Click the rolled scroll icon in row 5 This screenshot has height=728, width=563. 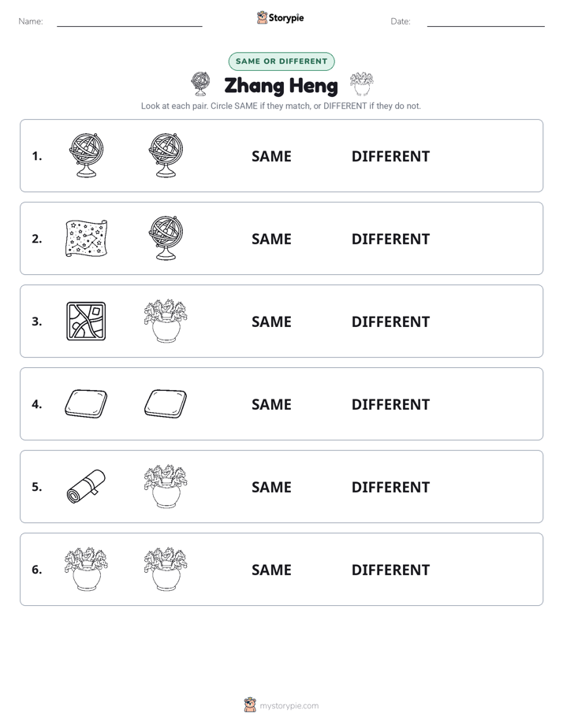[86, 486]
